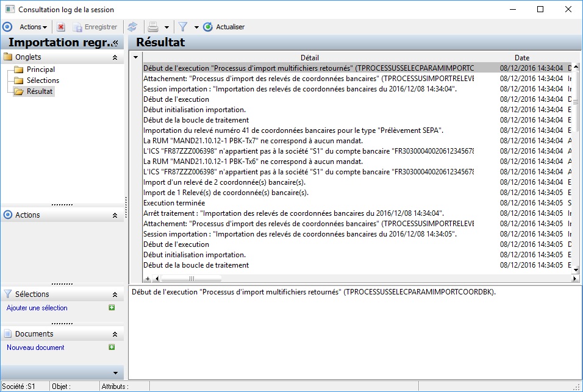Collapse the Sélections panel section
The height and width of the screenshot is (392, 583).
[x=115, y=294]
